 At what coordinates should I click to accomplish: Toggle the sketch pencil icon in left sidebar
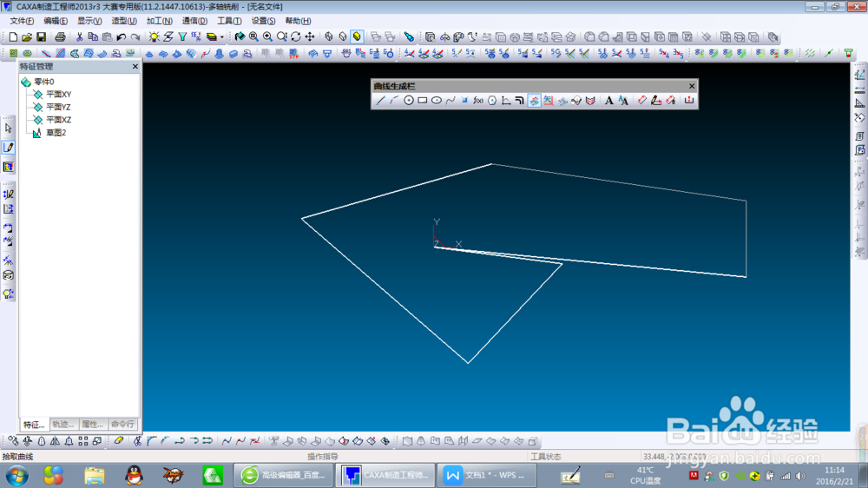(x=9, y=148)
